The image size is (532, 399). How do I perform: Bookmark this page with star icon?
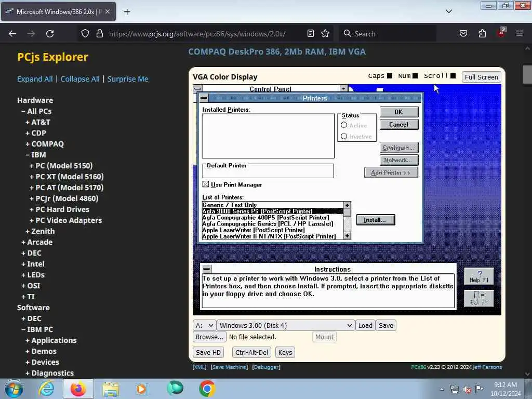pos(325,34)
